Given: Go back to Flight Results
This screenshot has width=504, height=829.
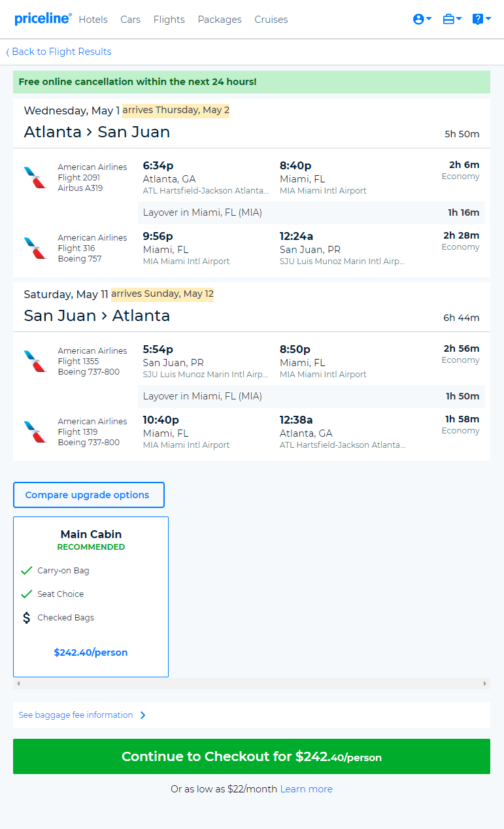Looking at the screenshot, I should 59,52.
